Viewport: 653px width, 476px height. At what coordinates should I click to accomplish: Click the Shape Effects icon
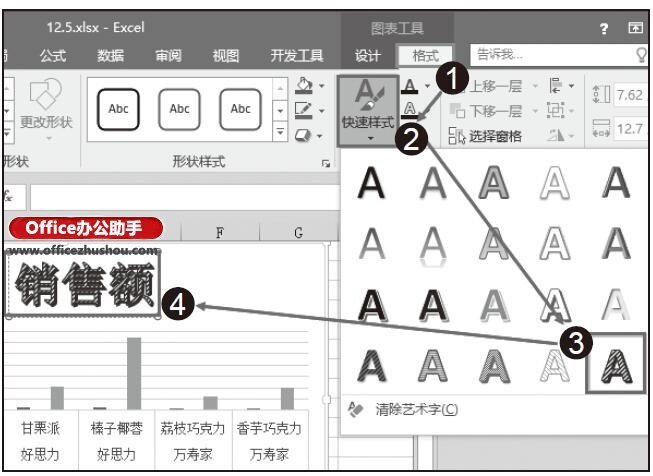point(303,135)
